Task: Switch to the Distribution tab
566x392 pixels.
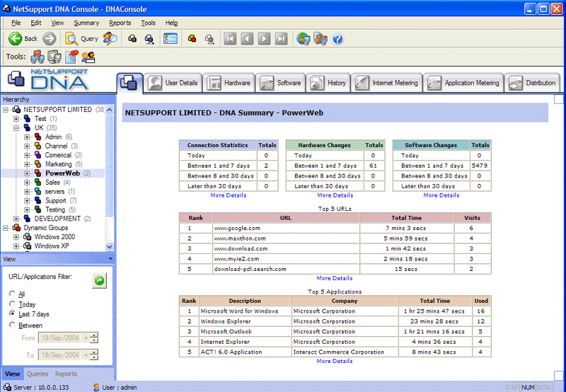Action: click(x=533, y=83)
